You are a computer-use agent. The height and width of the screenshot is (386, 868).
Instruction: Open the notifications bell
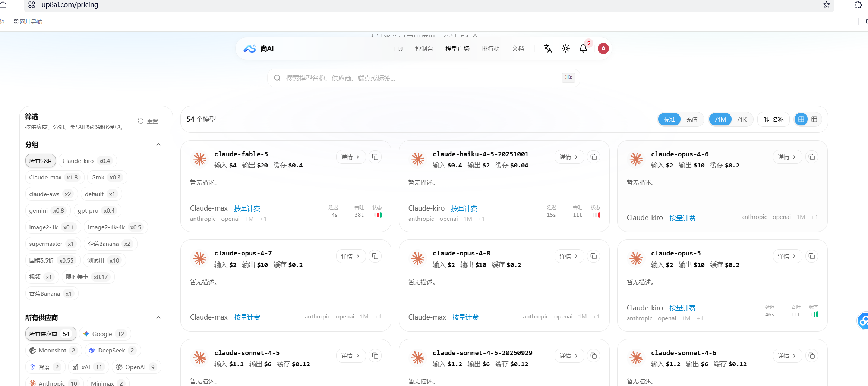583,48
